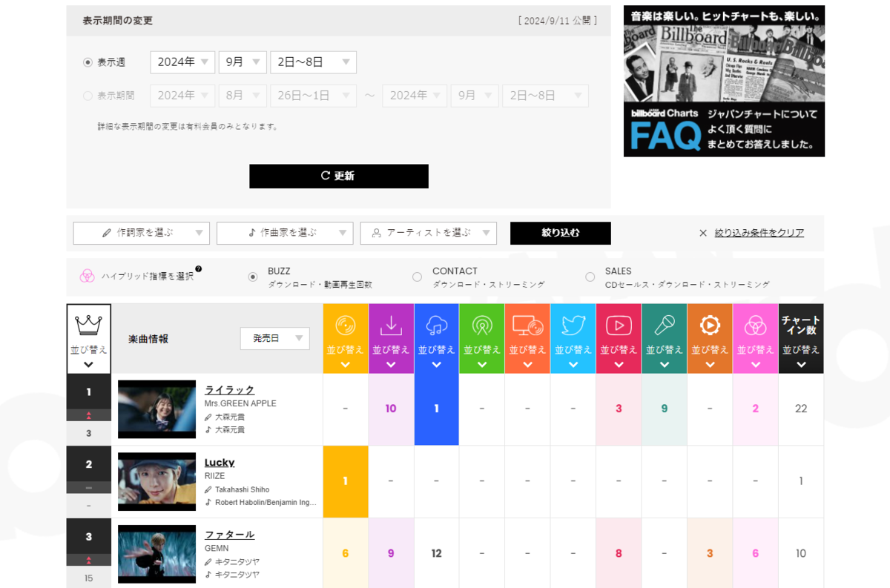This screenshot has width=890, height=588.
Task: Sort by karaoke microphone icon column
Action: pos(664,339)
